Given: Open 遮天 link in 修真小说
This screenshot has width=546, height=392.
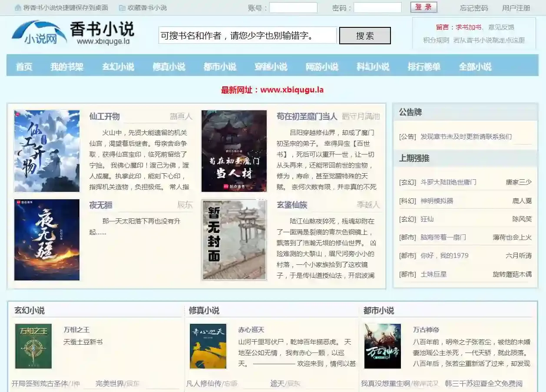Looking at the screenshot, I should point(277,383).
